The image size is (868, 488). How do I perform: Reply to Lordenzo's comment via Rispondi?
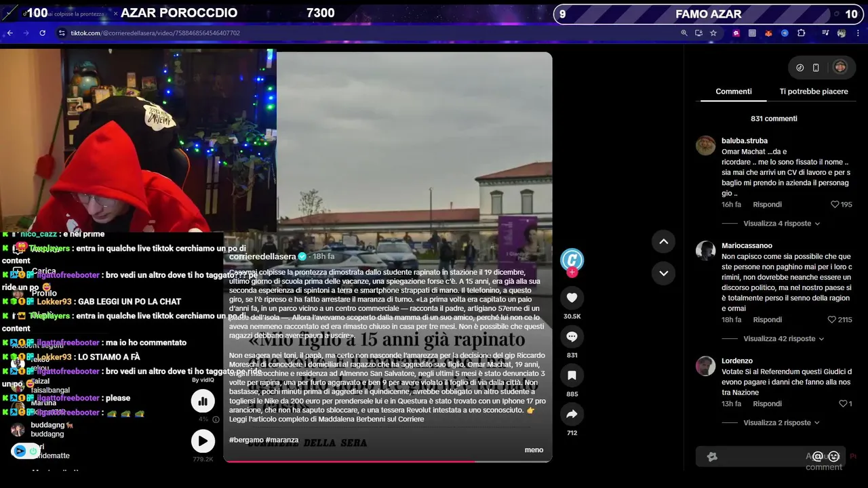(x=767, y=404)
